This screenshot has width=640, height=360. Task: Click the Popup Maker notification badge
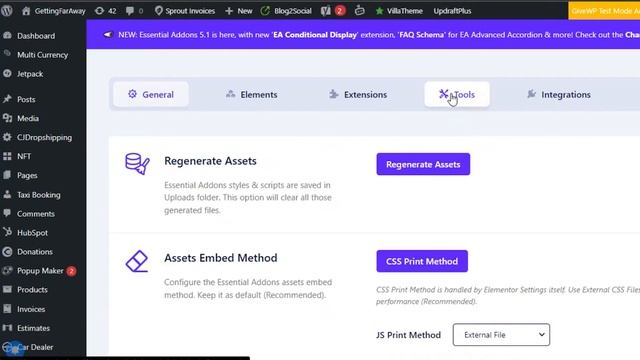click(71, 271)
